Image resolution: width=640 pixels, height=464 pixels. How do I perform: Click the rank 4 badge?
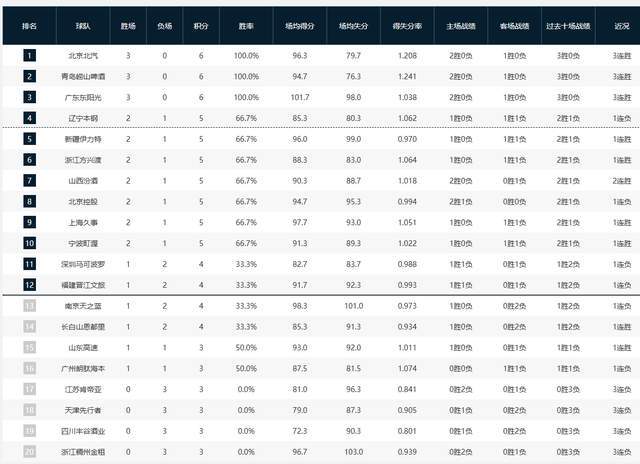pos(29,117)
